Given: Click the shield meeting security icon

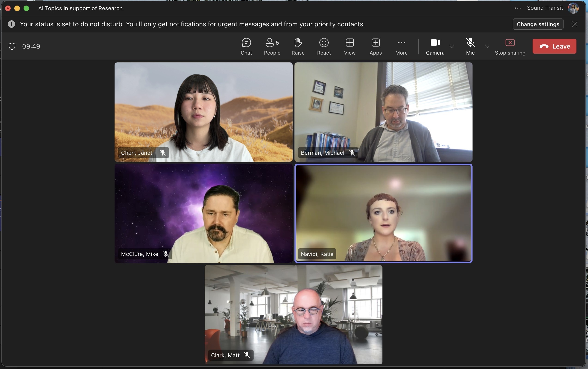Looking at the screenshot, I should 12,46.
